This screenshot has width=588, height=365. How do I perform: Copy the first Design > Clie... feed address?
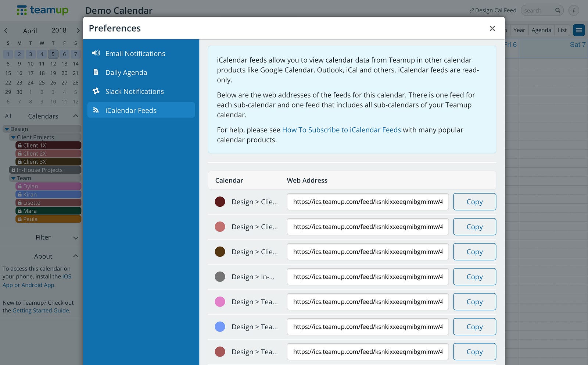click(474, 202)
